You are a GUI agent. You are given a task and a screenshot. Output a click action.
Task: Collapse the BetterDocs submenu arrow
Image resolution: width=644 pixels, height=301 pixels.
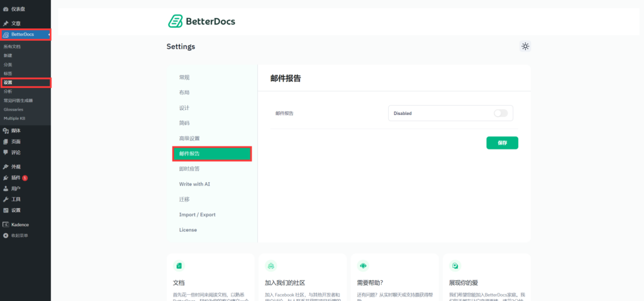click(49, 35)
